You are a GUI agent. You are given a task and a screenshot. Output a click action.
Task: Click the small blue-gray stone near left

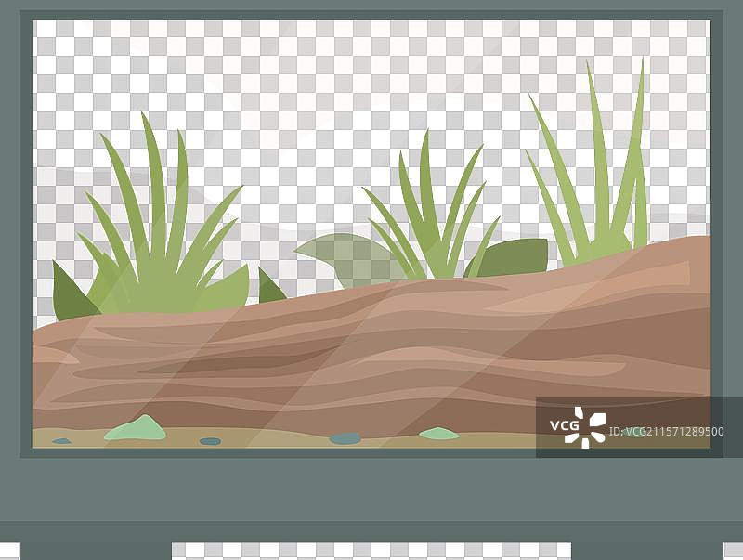click(210, 441)
